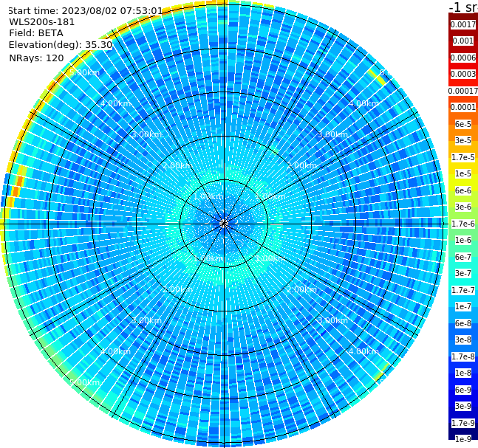The image size is (478, 448).
Task: Select the "Elevation(deg): 35.30" text
Action: pyautogui.click(x=61, y=45)
